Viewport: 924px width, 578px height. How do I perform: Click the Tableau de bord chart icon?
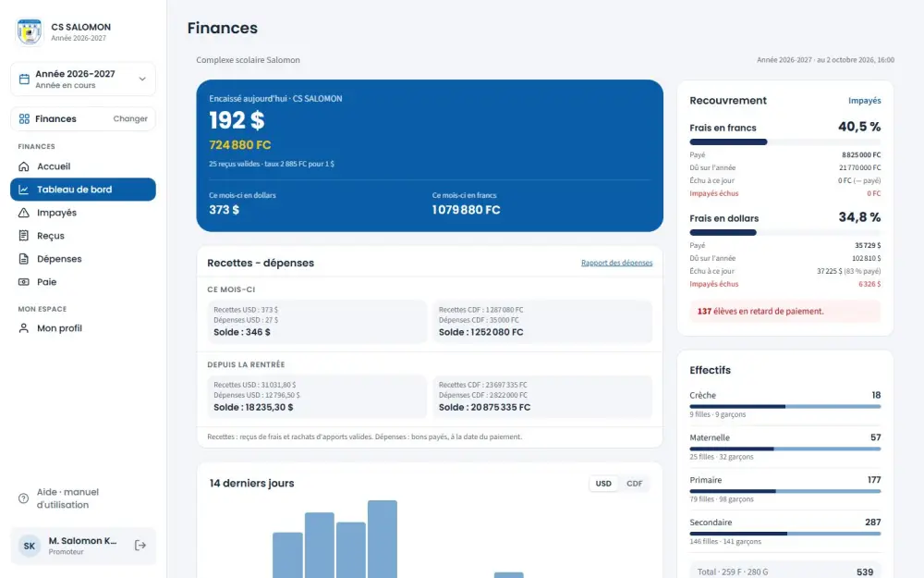click(x=24, y=190)
